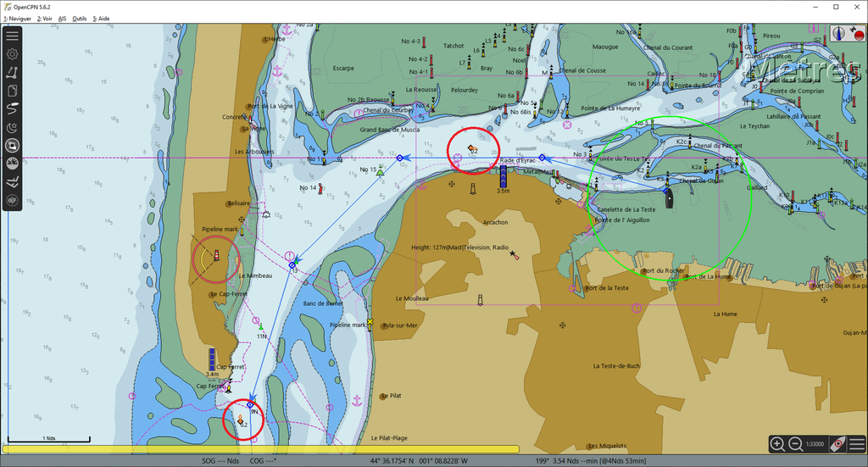Open the weather routing plugin icon
This screenshot has width=868, height=467.
[12, 182]
